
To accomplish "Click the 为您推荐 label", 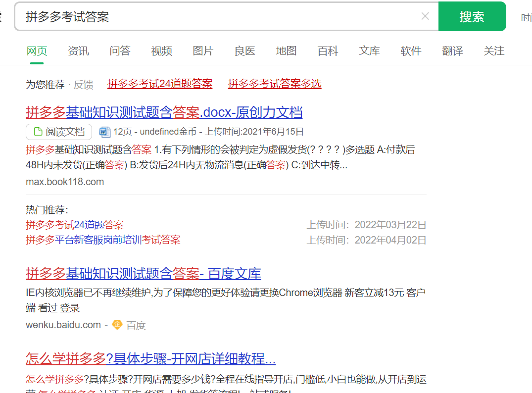I will click(x=45, y=84).
